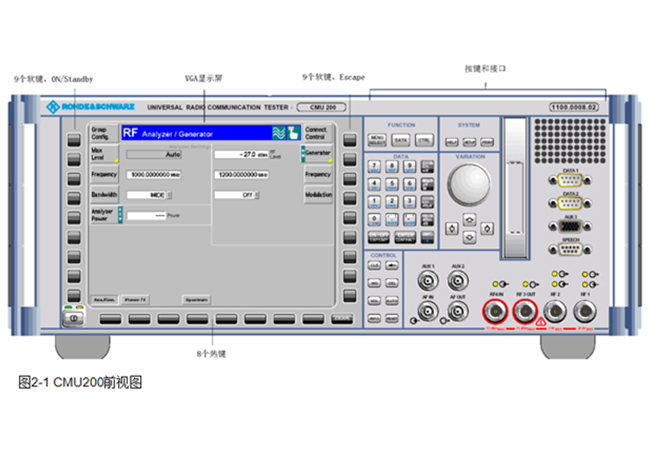Tap the 1 key on the DATA keypad

pyautogui.click(x=374, y=202)
